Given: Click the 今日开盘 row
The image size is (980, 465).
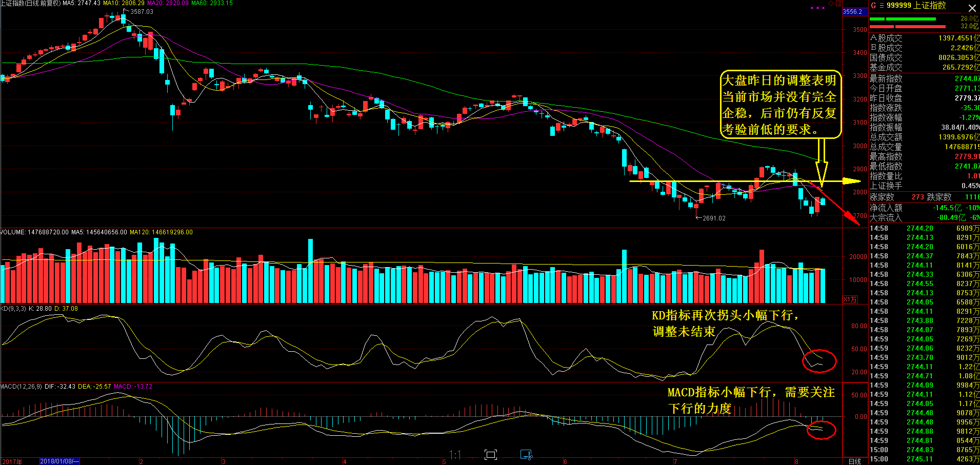Looking at the screenshot, I should pyautogui.click(x=924, y=89).
